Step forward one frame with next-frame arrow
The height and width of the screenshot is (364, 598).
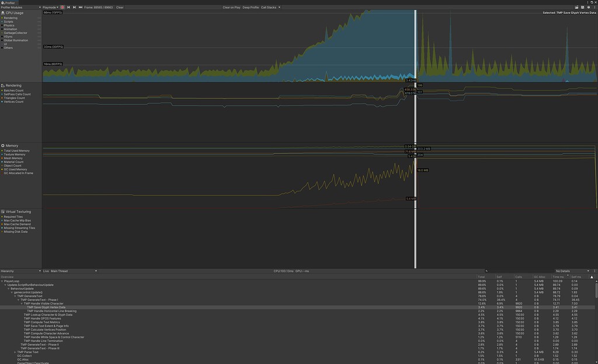(x=75, y=8)
